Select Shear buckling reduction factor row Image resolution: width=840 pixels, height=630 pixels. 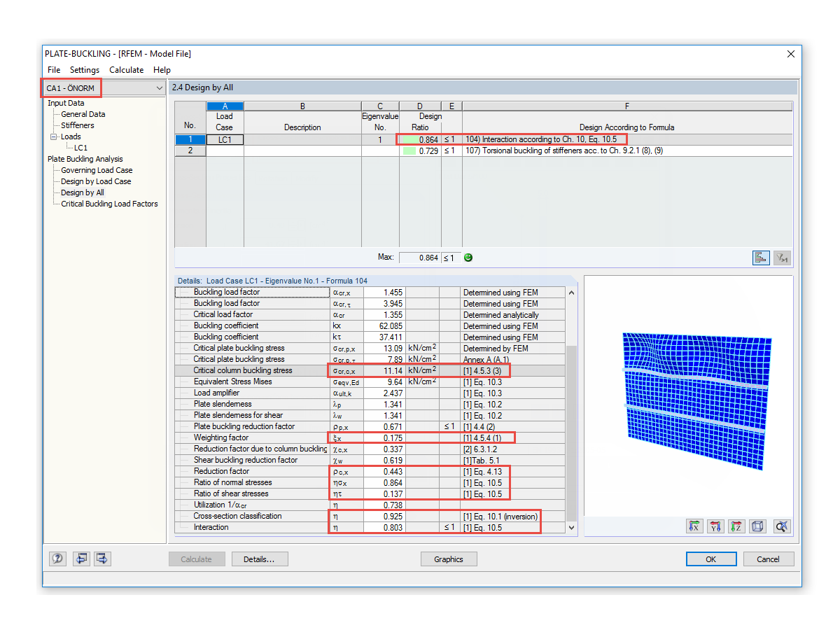click(370, 460)
